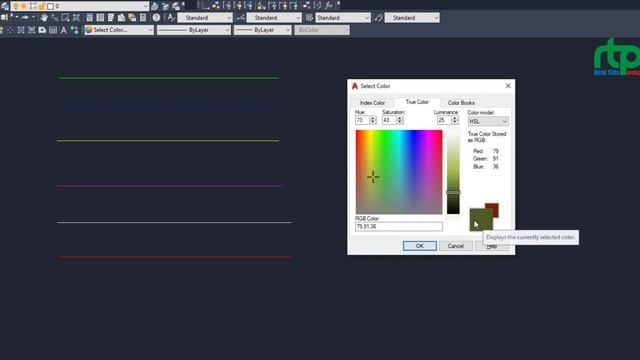Click the Hue value field

pyautogui.click(x=362, y=120)
